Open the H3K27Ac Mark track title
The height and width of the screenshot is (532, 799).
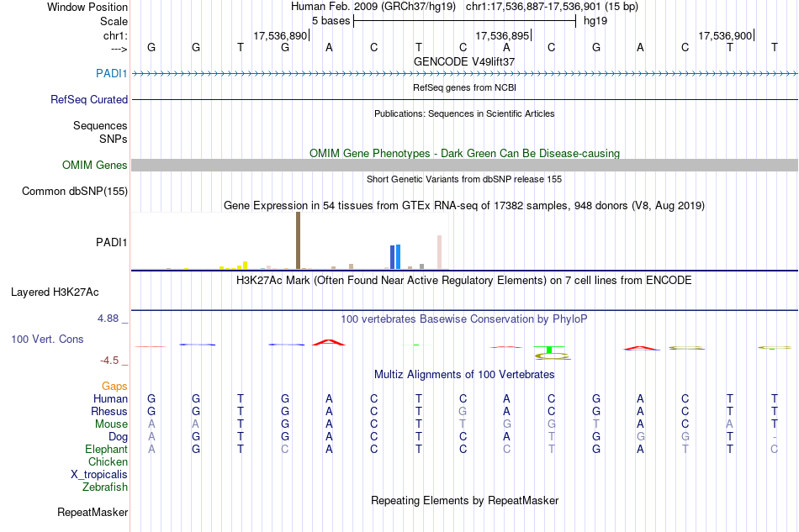(x=464, y=281)
